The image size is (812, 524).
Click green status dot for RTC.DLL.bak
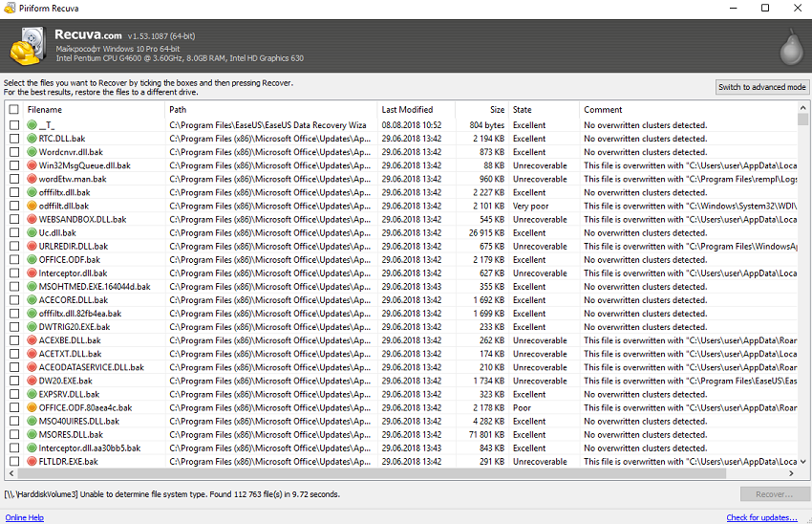pyautogui.click(x=32, y=139)
